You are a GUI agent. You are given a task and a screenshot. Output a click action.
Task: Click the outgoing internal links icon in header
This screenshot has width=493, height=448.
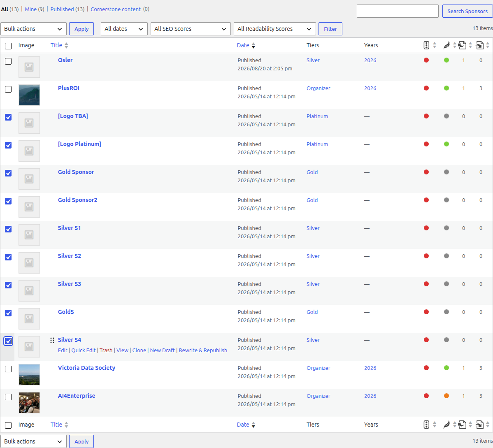[462, 46]
